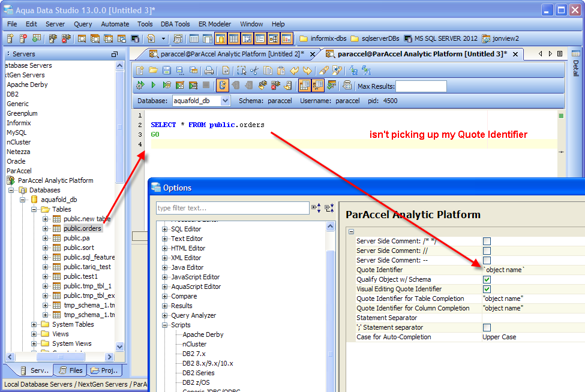
Task: Click the MS SQL SERVER 2012 shortcut
Action: 441,38
